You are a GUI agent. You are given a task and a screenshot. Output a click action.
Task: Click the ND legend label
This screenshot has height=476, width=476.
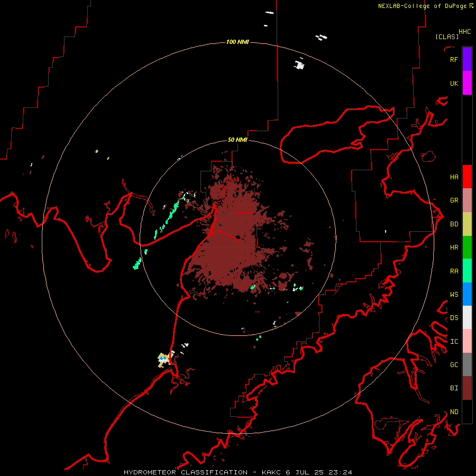(454, 412)
